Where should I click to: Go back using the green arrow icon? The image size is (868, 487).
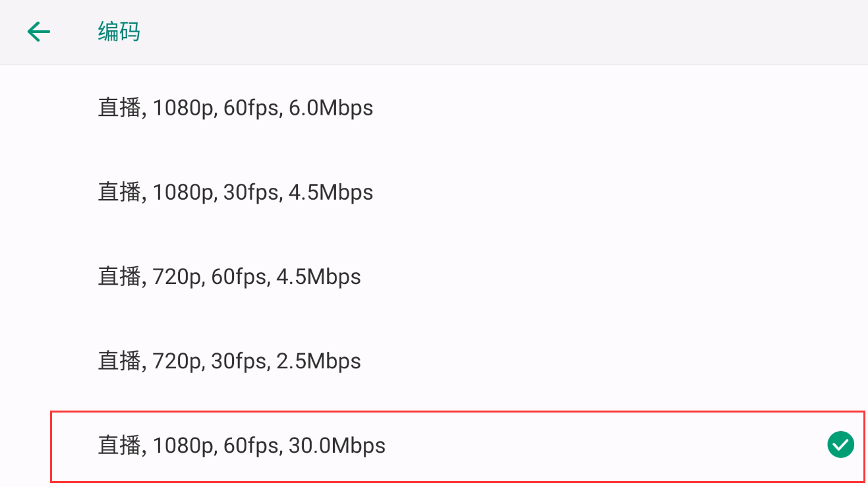[x=39, y=32]
